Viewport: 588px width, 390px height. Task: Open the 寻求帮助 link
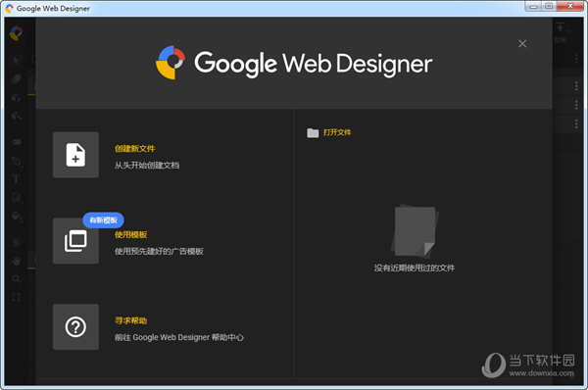(x=131, y=320)
